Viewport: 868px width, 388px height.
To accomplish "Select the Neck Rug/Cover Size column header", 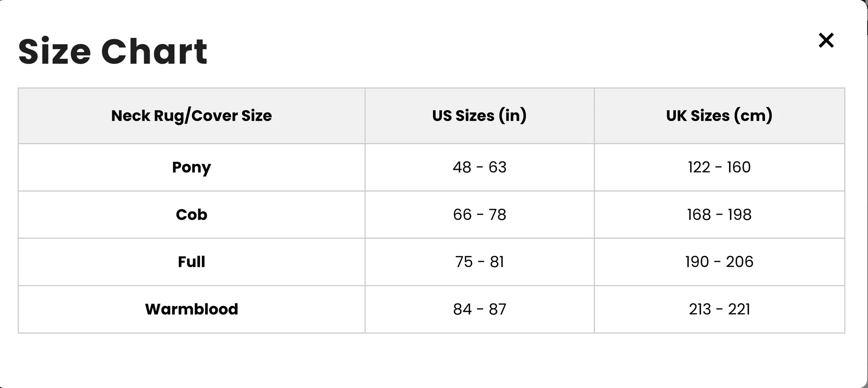I will 191,116.
